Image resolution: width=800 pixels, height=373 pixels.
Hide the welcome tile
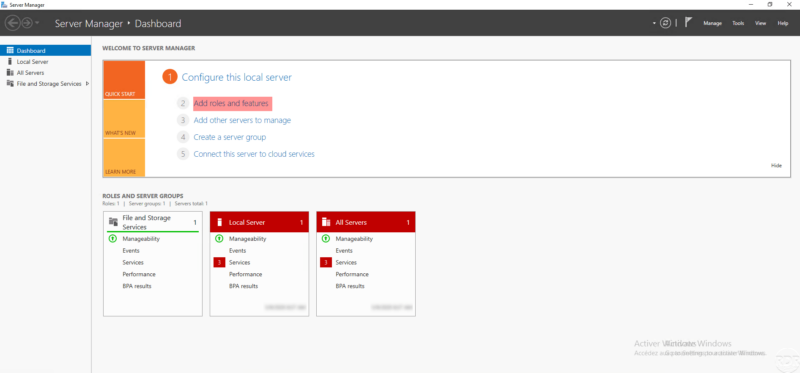pyautogui.click(x=776, y=165)
